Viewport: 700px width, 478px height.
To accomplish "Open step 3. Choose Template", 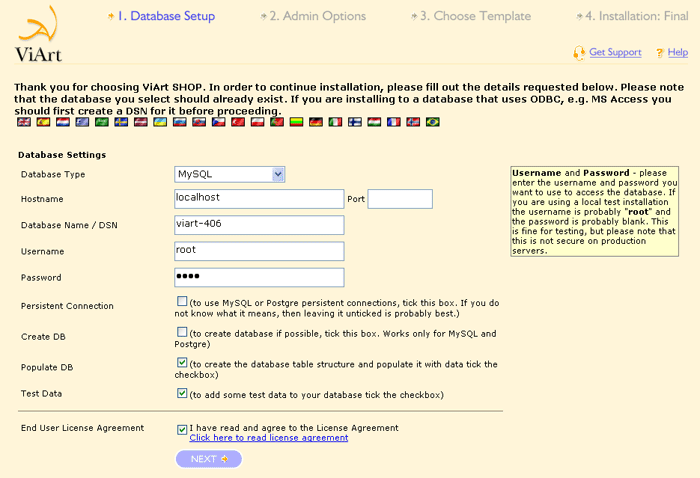I will [475, 16].
